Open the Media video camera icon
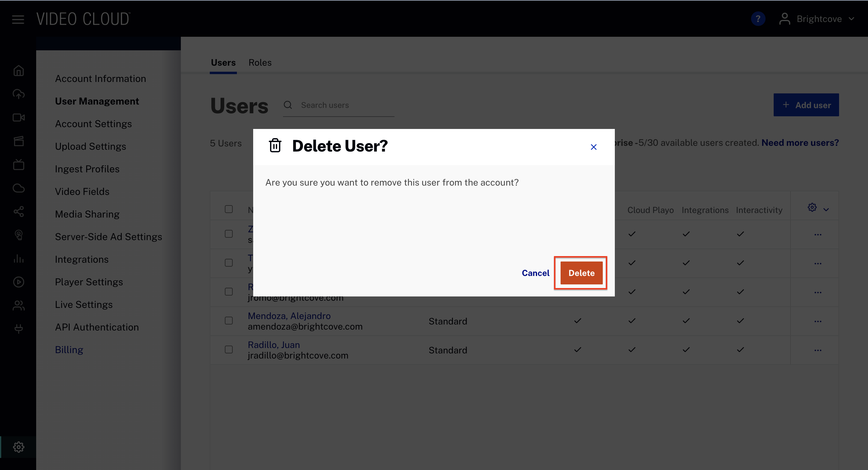Image resolution: width=868 pixels, height=470 pixels. pos(18,117)
